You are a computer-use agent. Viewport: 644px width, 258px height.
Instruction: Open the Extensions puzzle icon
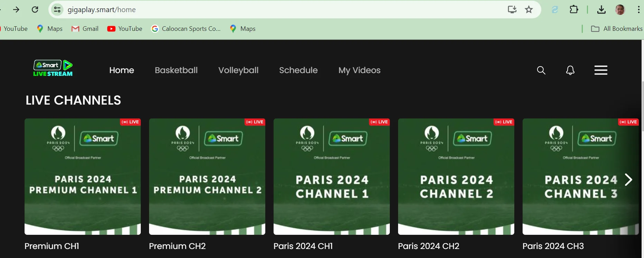(574, 9)
